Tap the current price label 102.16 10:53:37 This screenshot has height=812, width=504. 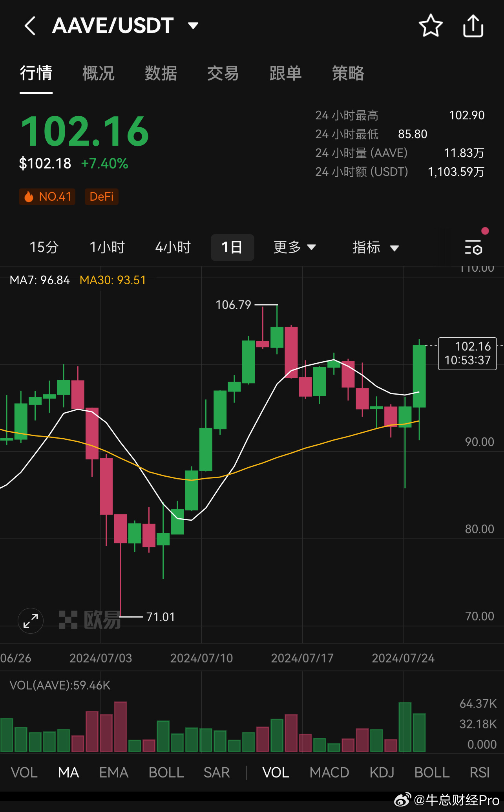(467, 353)
